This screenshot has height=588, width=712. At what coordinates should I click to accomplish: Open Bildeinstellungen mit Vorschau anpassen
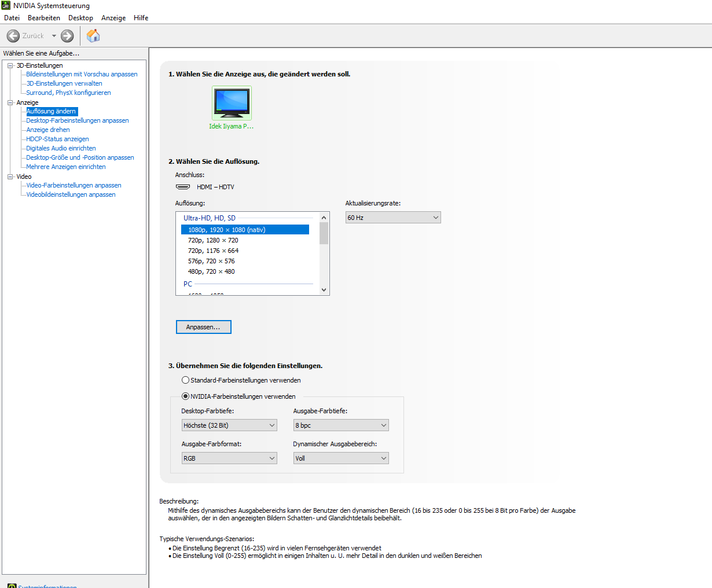pyautogui.click(x=82, y=74)
